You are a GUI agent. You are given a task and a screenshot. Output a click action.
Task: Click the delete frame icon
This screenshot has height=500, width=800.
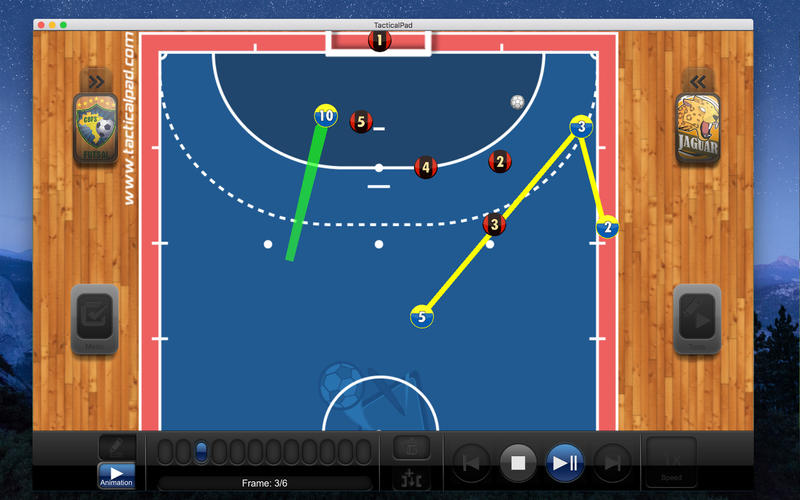pyautogui.click(x=411, y=447)
